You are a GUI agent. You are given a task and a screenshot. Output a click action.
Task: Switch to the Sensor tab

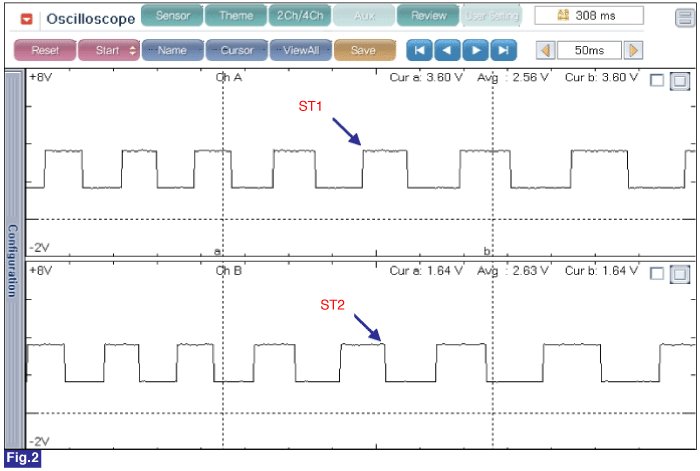point(172,16)
